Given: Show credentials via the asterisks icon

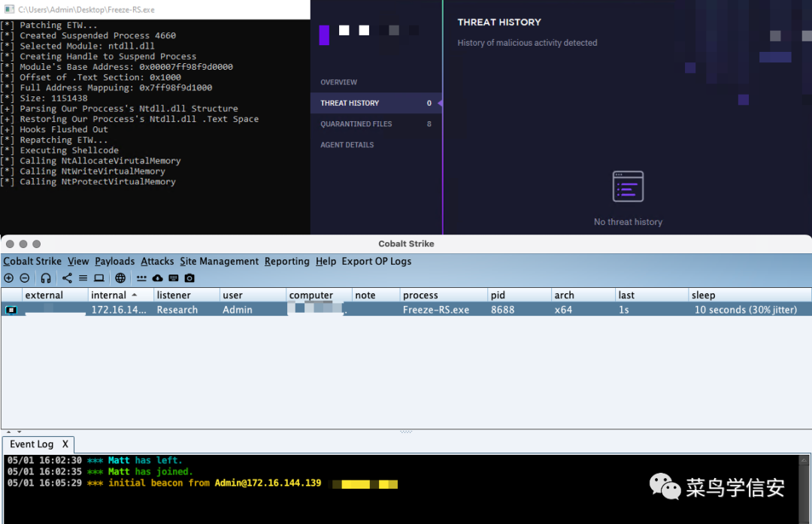Looking at the screenshot, I should coord(141,278).
